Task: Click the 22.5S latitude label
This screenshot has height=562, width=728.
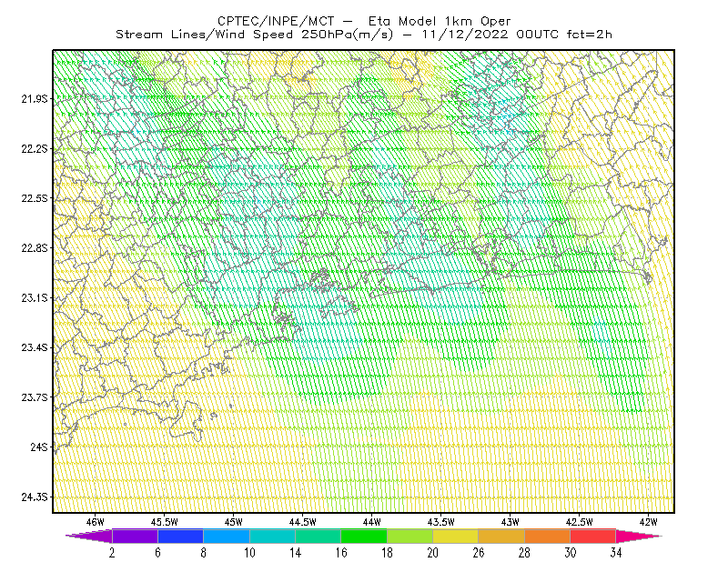Action: pos(35,198)
